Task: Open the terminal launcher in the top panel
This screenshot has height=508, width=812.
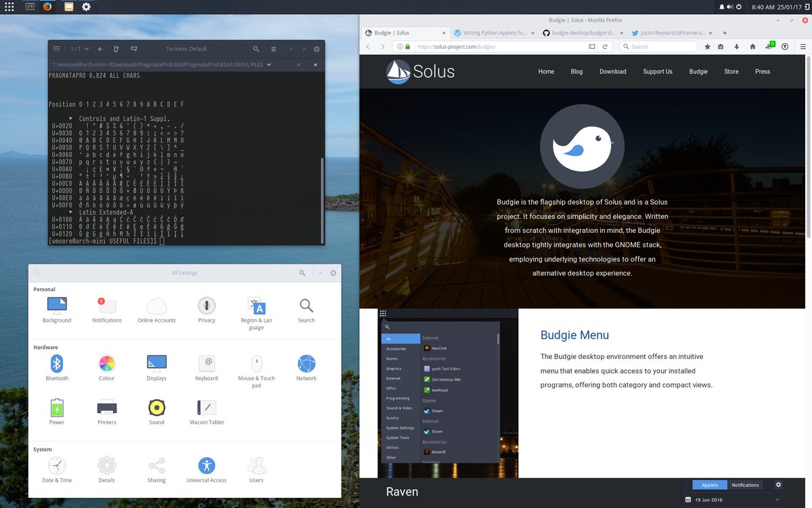Action: (30, 7)
